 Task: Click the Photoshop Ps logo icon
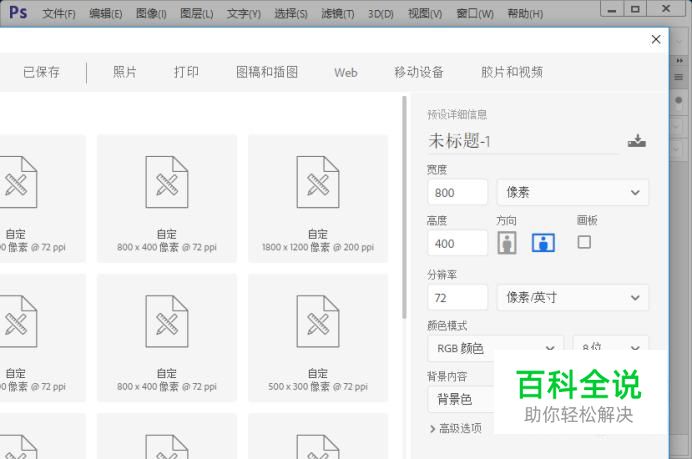pyautogui.click(x=18, y=12)
